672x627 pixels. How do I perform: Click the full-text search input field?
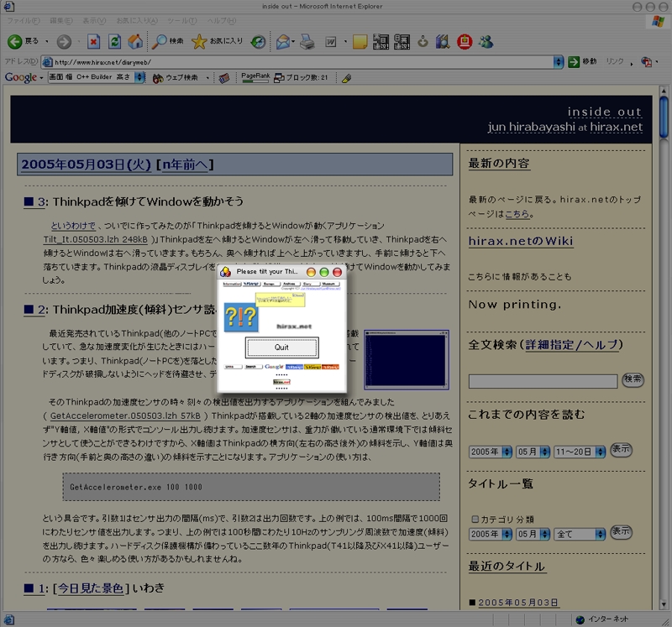[543, 381]
